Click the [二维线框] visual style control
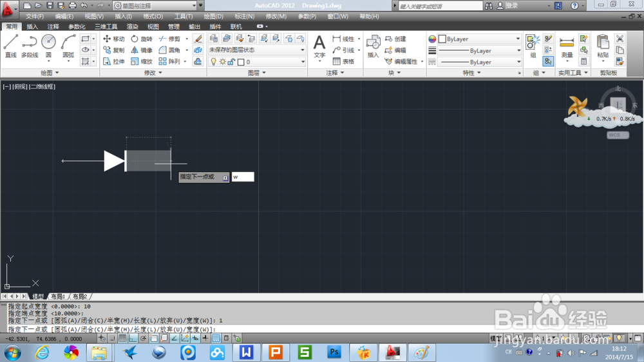This screenshot has width=644, height=362. (42, 86)
